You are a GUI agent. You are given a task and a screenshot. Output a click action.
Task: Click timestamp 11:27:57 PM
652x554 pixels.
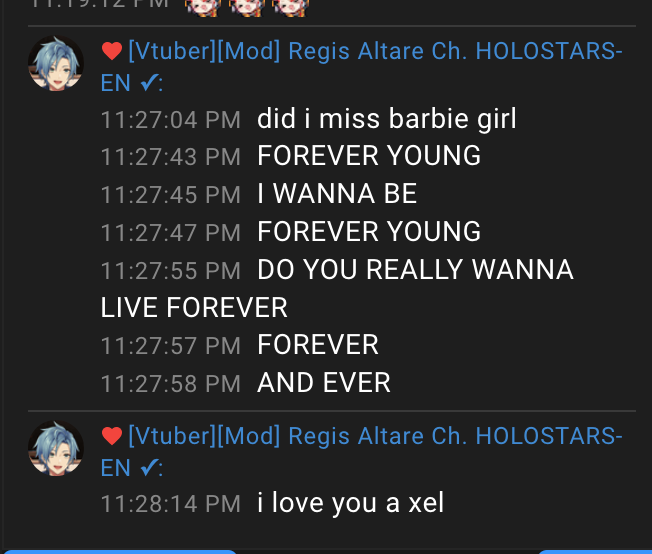[x=171, y=346]
